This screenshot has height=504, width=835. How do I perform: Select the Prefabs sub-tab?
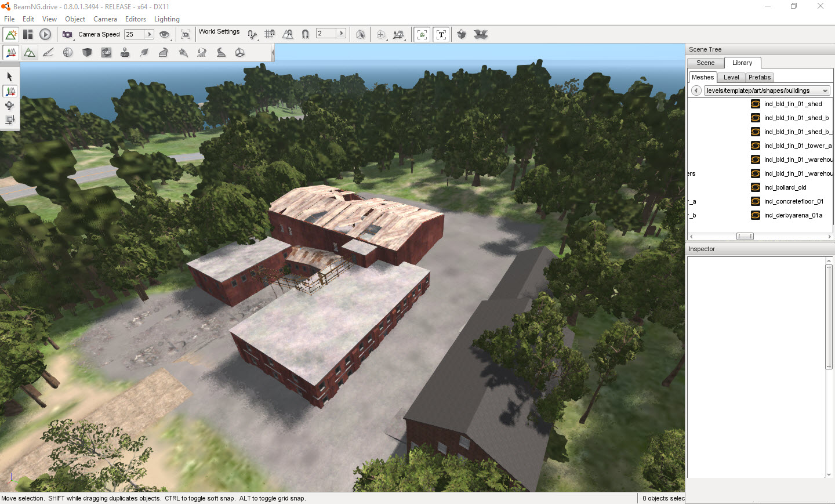click(x=760, y=77)
